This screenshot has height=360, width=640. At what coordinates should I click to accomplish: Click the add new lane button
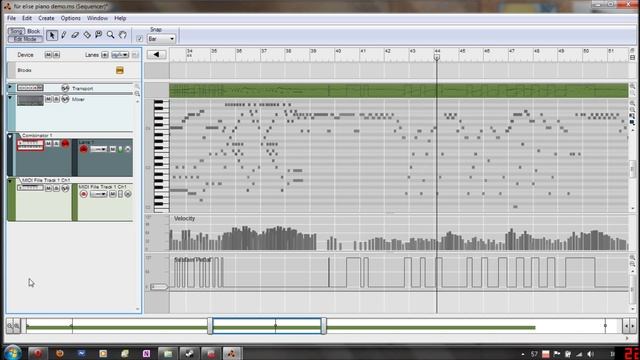105,55
